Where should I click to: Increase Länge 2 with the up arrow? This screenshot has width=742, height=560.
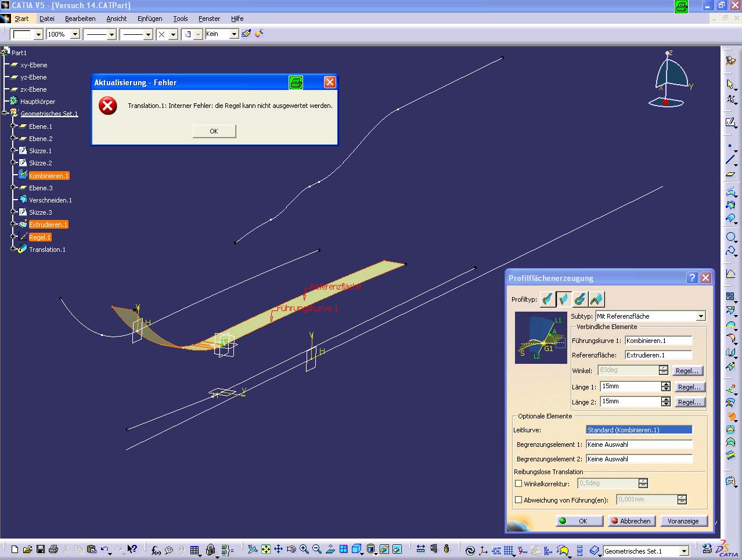(666, 399)
